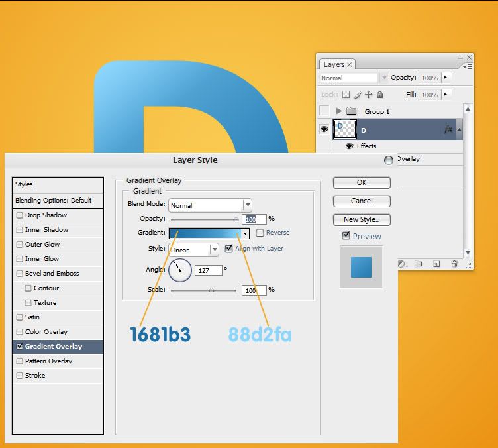The width and height of the screenshot is (498, 448).
Task: Lock position move icon
Action: 368,95
